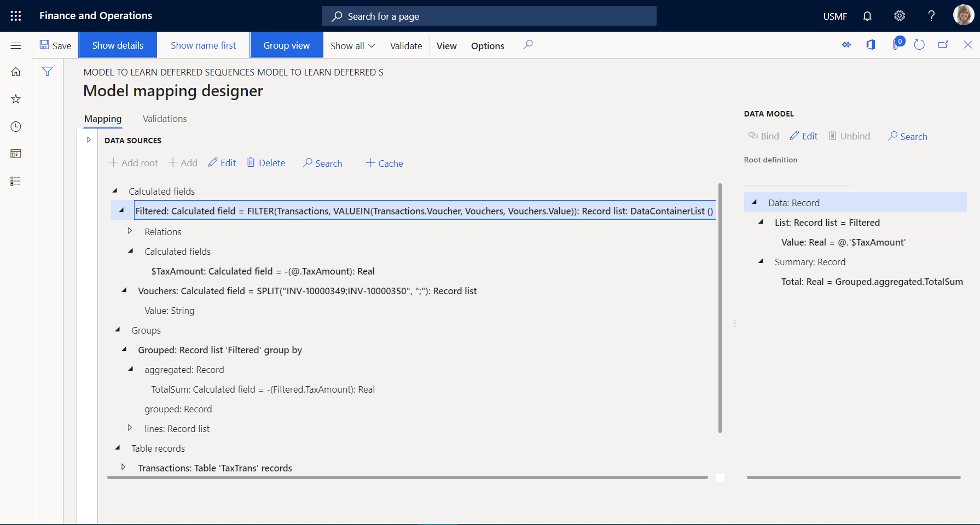Expand the Transactions TaxTrans records node
This screenshot has height=525, width=980.
pos(123,466)
